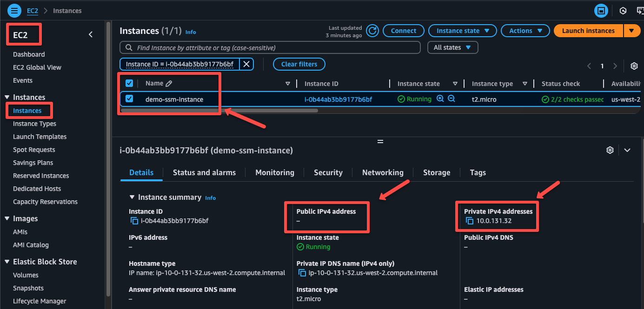Image resolution: width=644 pixels, height=309 pixels.
Task: Open the Actions dropdown
Action: click(525, 31)
